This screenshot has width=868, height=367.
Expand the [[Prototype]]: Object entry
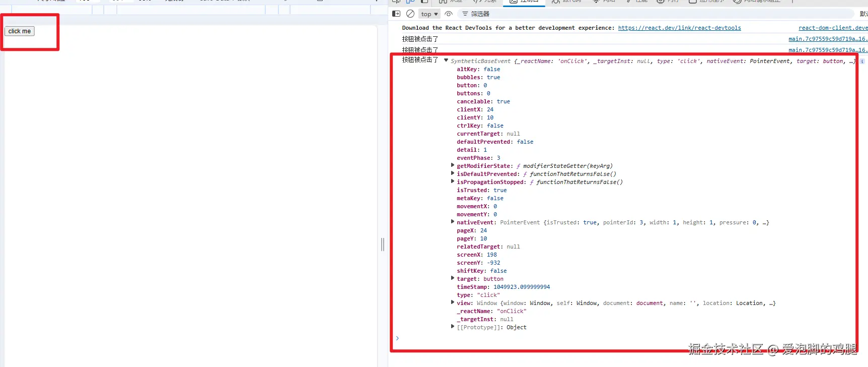(453, 327)
